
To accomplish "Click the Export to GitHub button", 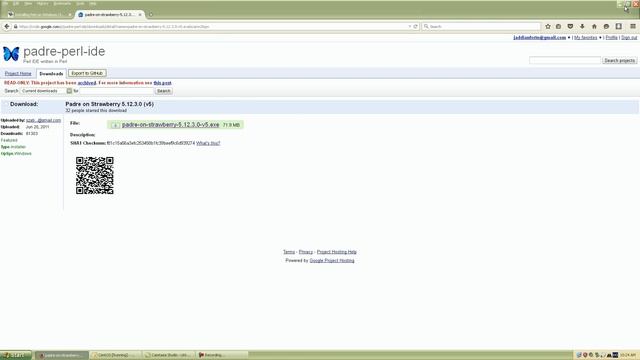I will 87,73.
